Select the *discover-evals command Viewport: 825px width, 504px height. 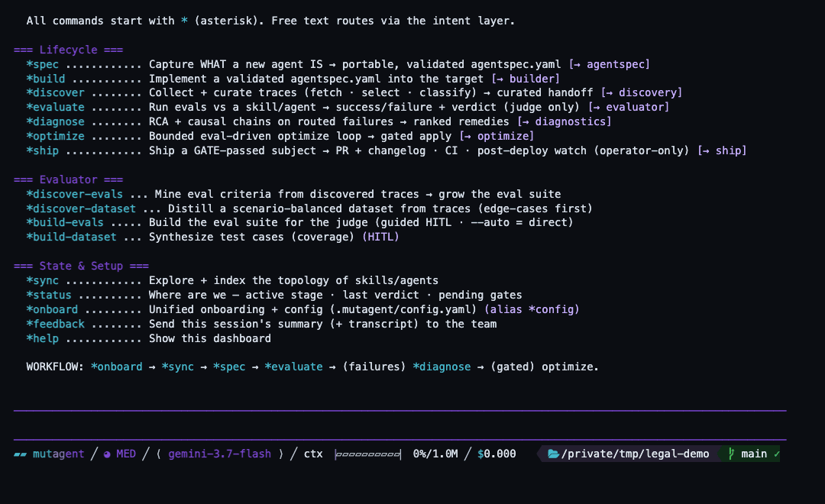tap(75, 194)
